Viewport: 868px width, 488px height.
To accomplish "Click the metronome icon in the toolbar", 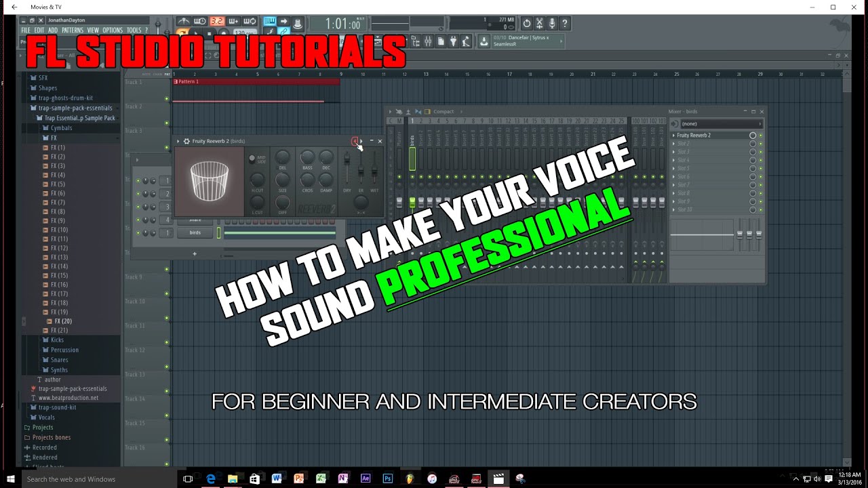I will pyautogui.click(x=184, y=22).
